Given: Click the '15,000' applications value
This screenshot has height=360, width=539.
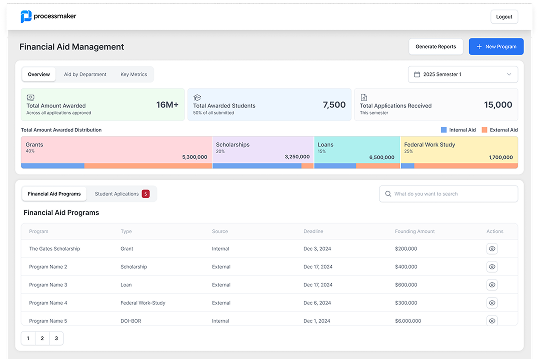Looking at the screenshot, I should 498,105.
